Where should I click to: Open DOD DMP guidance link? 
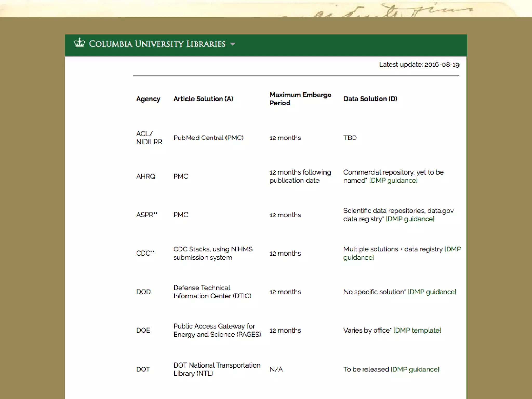point(432,292)
